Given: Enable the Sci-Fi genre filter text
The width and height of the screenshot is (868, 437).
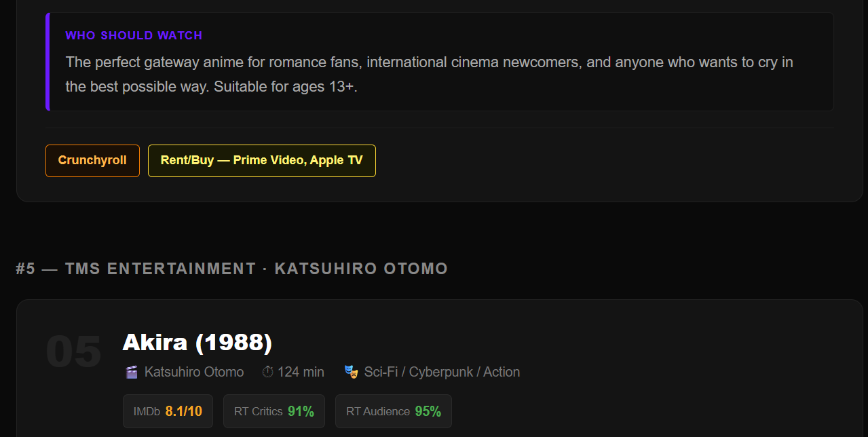Looking at the screenshot, I should coord(380,371).
